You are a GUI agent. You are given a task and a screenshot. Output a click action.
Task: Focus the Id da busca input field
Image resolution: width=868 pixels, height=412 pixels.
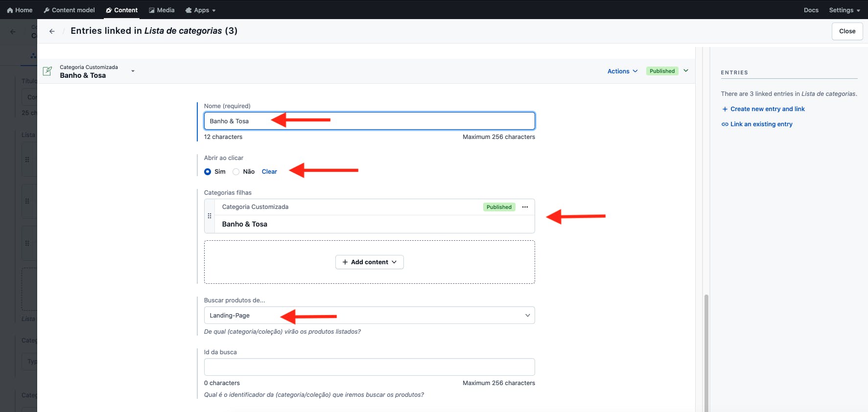tap(369, 367)
